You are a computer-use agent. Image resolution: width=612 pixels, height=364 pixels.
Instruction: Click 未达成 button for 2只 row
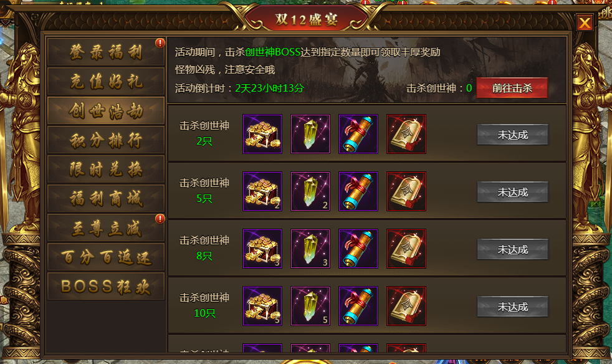point(512,135)
